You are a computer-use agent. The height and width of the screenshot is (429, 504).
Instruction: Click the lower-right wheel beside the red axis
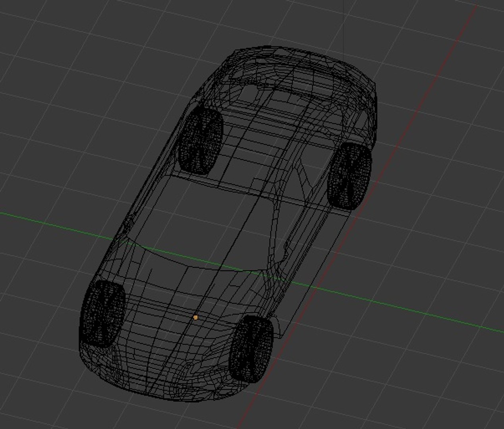point(252,349)
